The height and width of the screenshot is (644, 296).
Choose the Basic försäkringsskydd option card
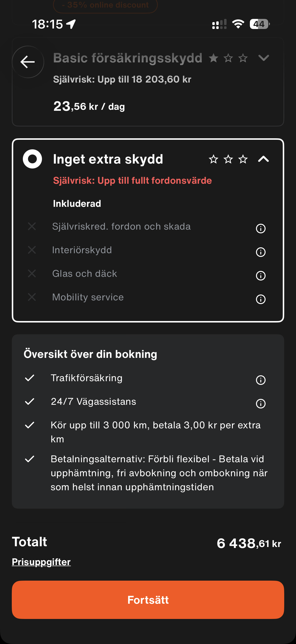148,82
